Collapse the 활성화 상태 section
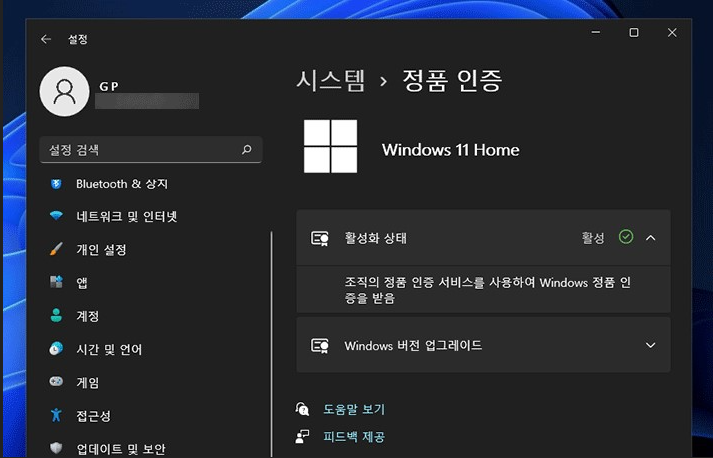Image resolution: width=713 pixels, height=458 pixels. [651, 238]
